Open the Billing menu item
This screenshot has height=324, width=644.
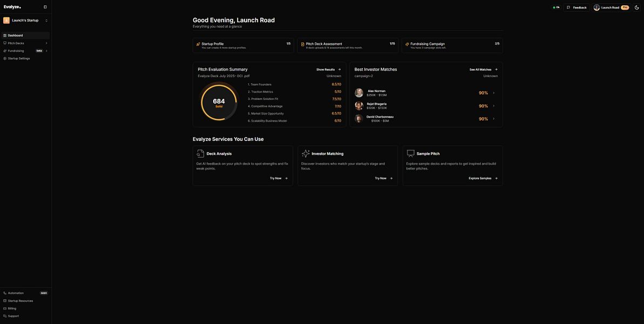pyautogui.click(x=25, y=308)
